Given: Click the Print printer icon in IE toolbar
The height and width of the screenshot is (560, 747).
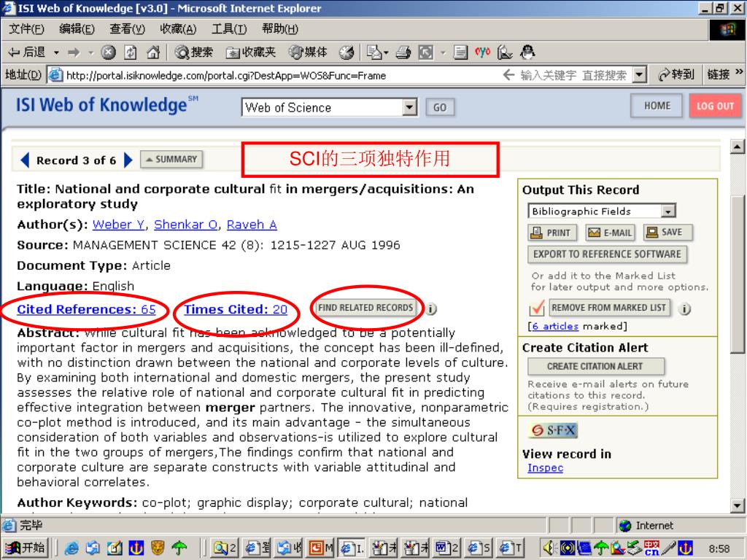Looking at the screenshot, I should 403,52.
